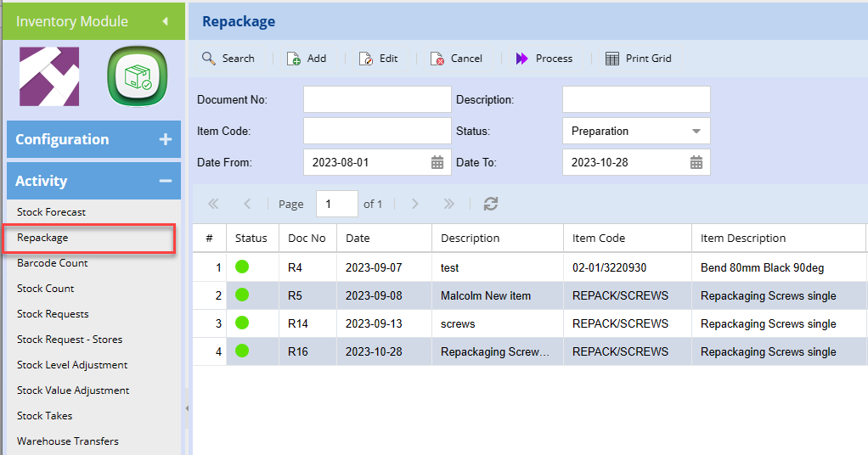Screen dimensions: 868x455
Task: Select Warehouse Transfers menu item
Action: pyautogui.click(x=68, y=441)
